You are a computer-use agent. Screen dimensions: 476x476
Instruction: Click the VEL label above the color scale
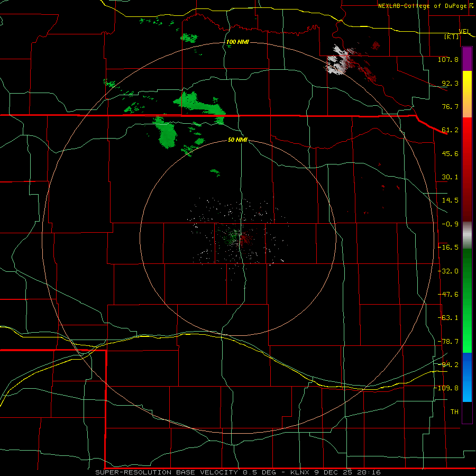(x=464, y=31)
